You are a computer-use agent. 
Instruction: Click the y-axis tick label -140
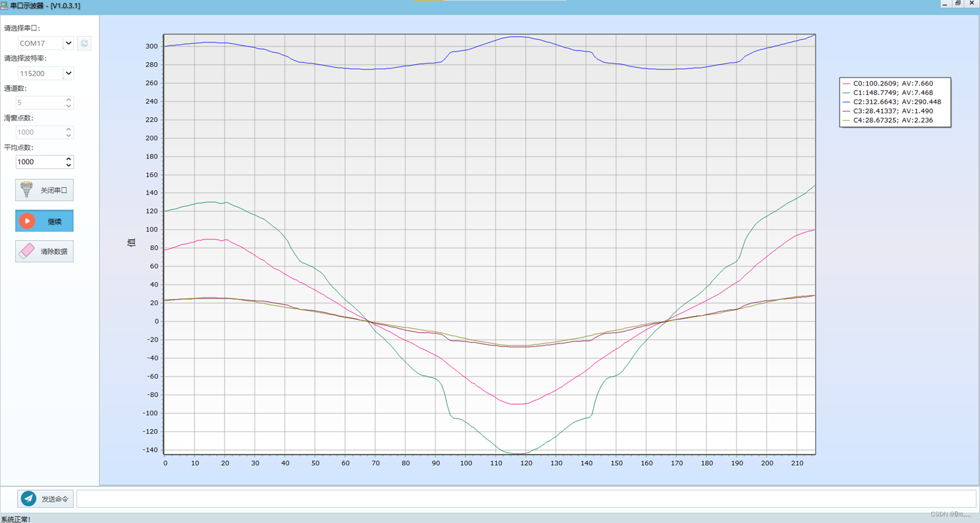click(150, 450)
